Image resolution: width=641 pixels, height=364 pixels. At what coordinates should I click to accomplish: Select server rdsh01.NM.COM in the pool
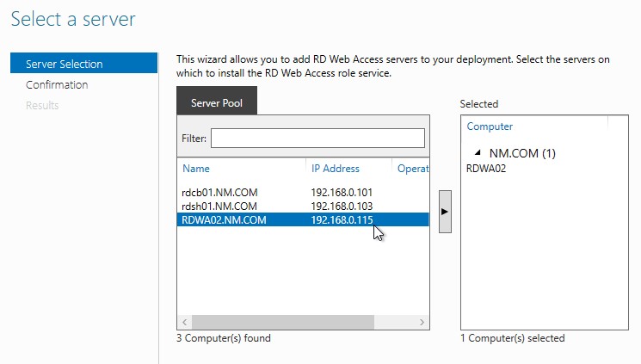(x=219, y=206)
